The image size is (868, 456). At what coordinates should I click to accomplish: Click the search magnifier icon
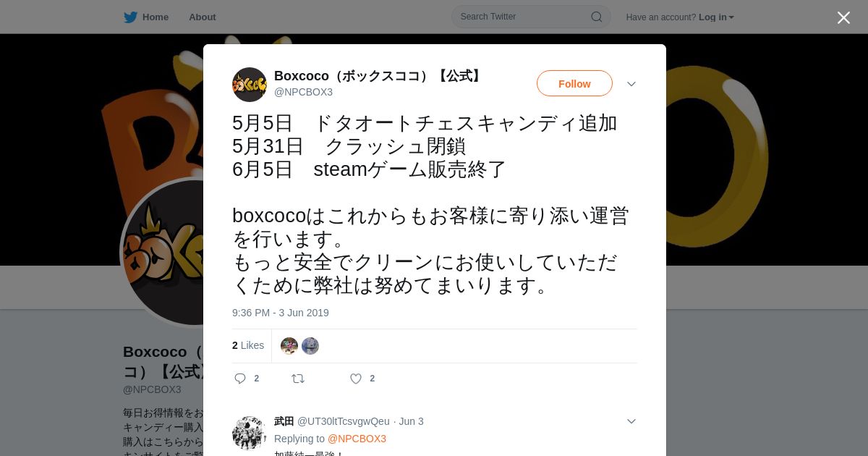597,17
